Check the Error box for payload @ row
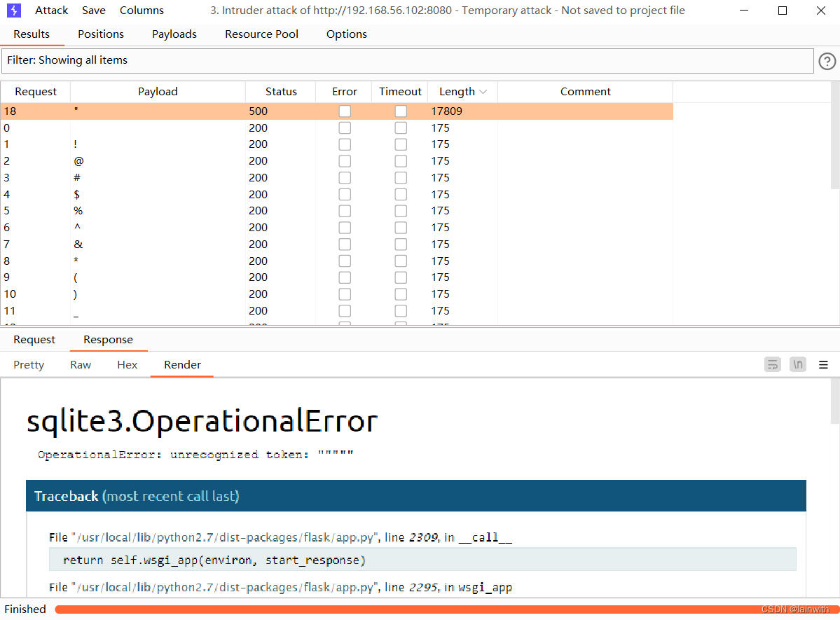This screenshot has height=620, width=840. 345,161
